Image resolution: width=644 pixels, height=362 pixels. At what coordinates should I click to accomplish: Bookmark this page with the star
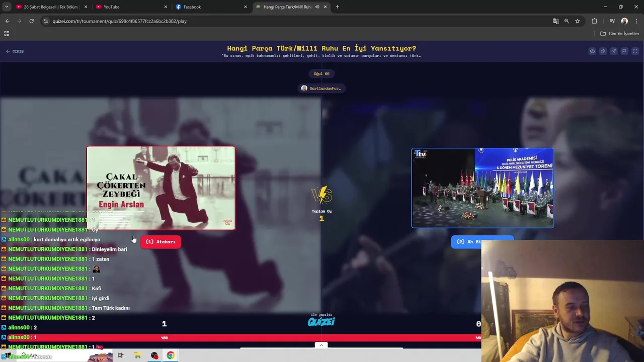(x=578, y=21)
